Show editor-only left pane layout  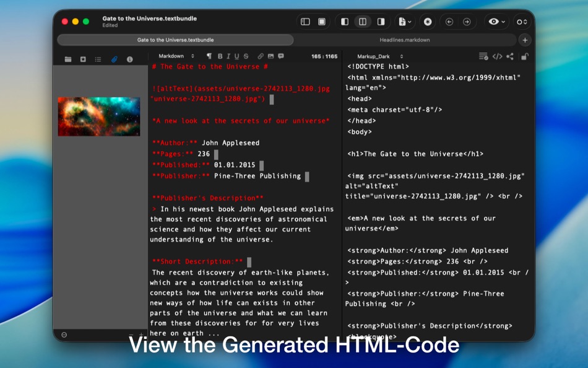[x=345, y=22]
